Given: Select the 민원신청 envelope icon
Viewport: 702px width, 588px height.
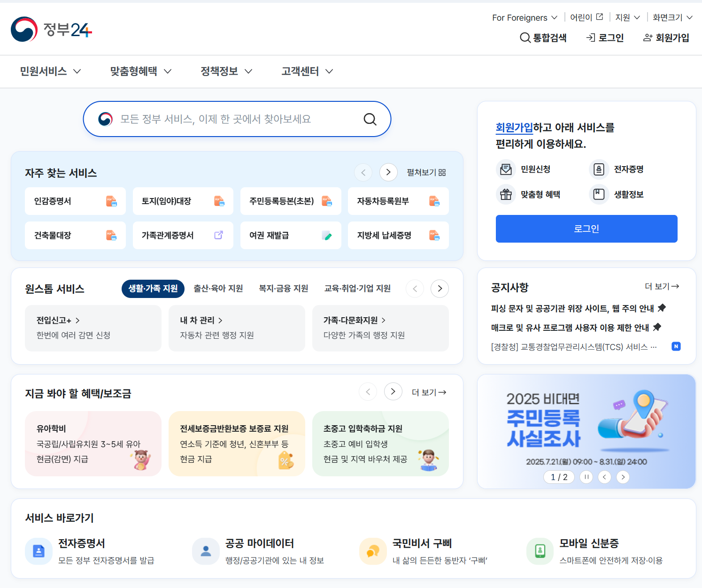Looking at the screenshot, I should pyautogui.click(x=506, y=169).
